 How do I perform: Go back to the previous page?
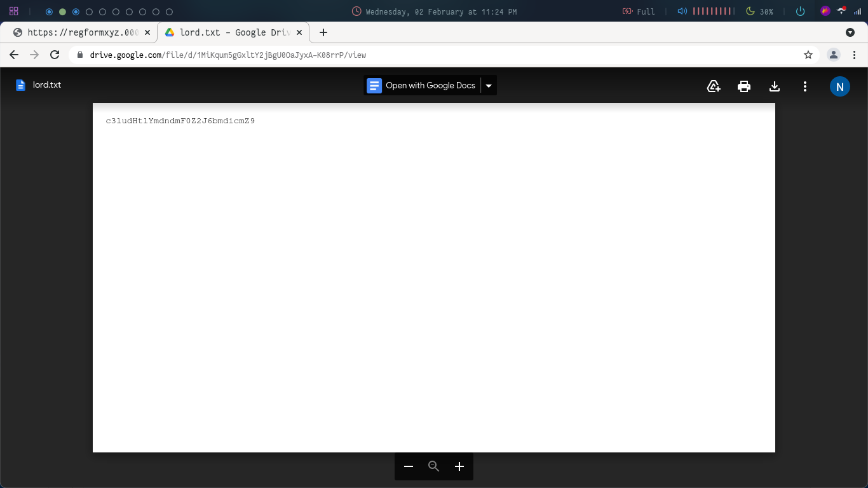(14, 55)
